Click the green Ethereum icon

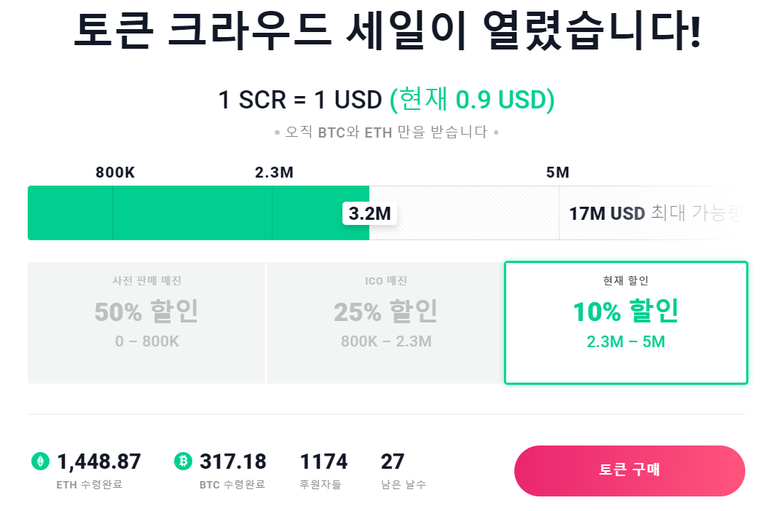(x=40, y=461)
